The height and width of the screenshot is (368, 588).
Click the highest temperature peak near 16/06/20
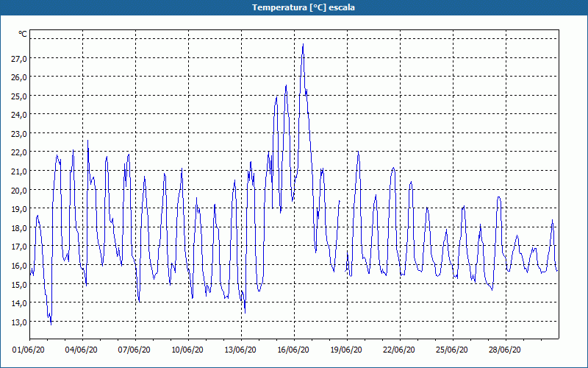pyautogui.click(x=303, y=44)
